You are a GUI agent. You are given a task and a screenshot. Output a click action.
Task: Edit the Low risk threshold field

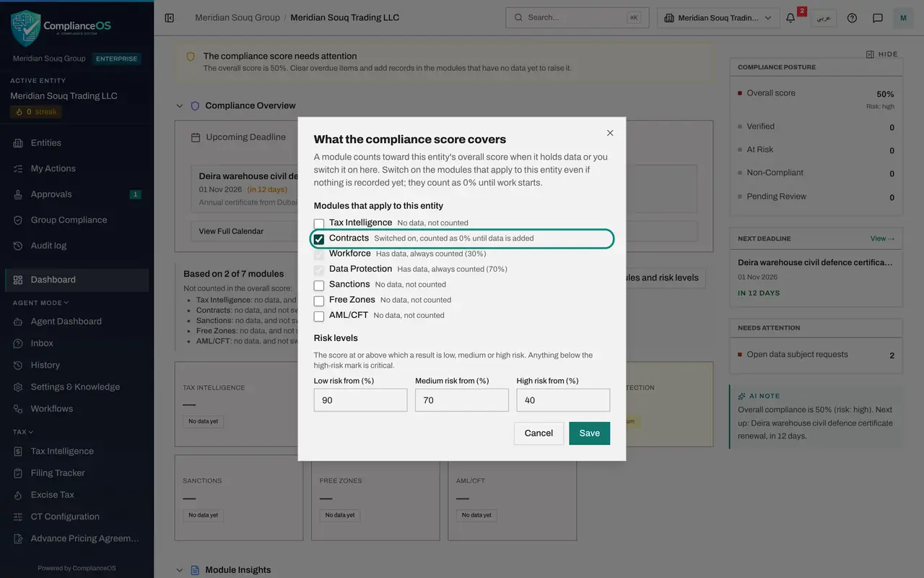click(x=360, y=400)
